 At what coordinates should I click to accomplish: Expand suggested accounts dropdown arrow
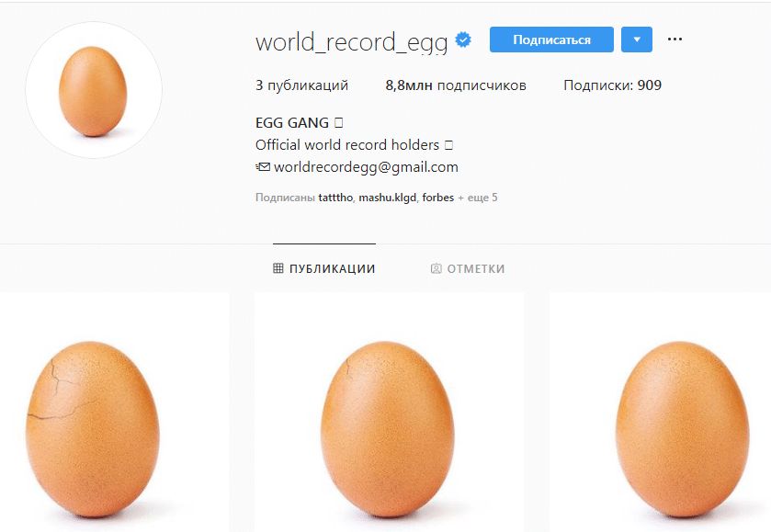point(637,40)
